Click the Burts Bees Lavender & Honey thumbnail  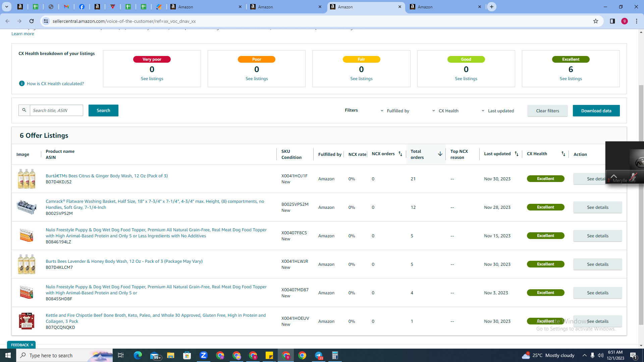(x=26, y=264)
